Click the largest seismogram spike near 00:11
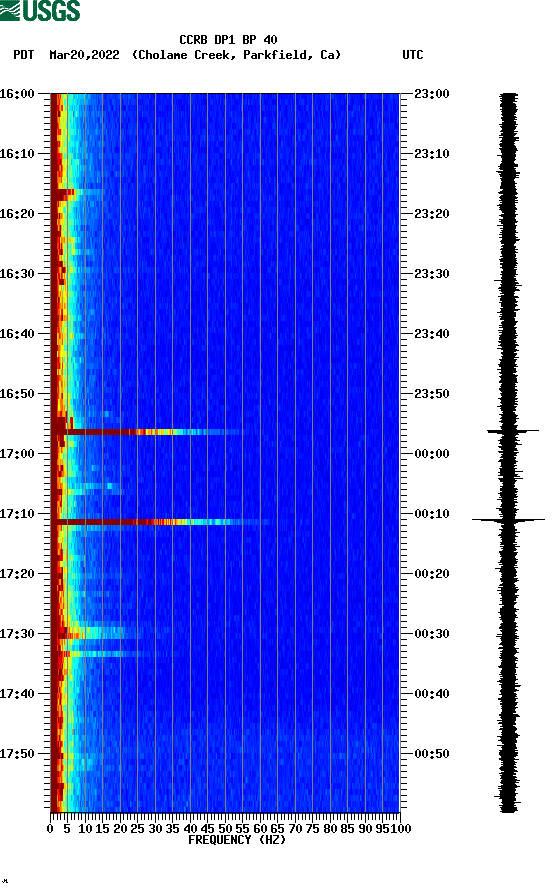Image resolution: width=552 pixels, height=892 pixels. [x=508, y=520]
